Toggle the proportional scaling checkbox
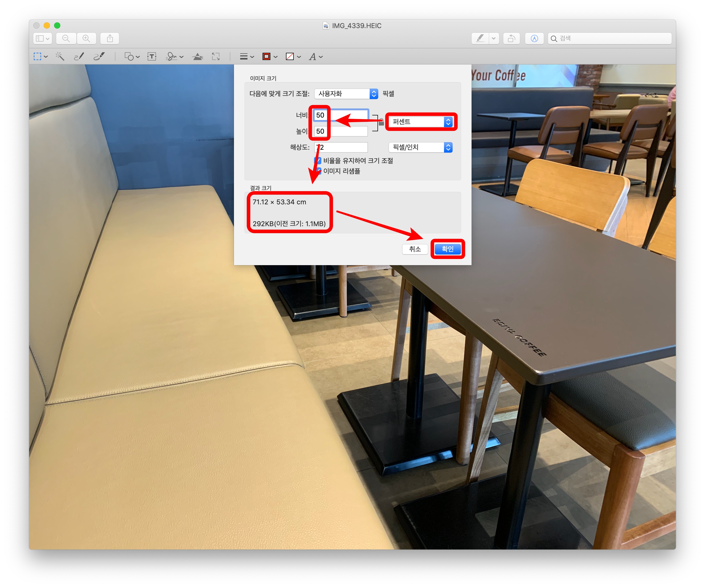 point(318,161)
